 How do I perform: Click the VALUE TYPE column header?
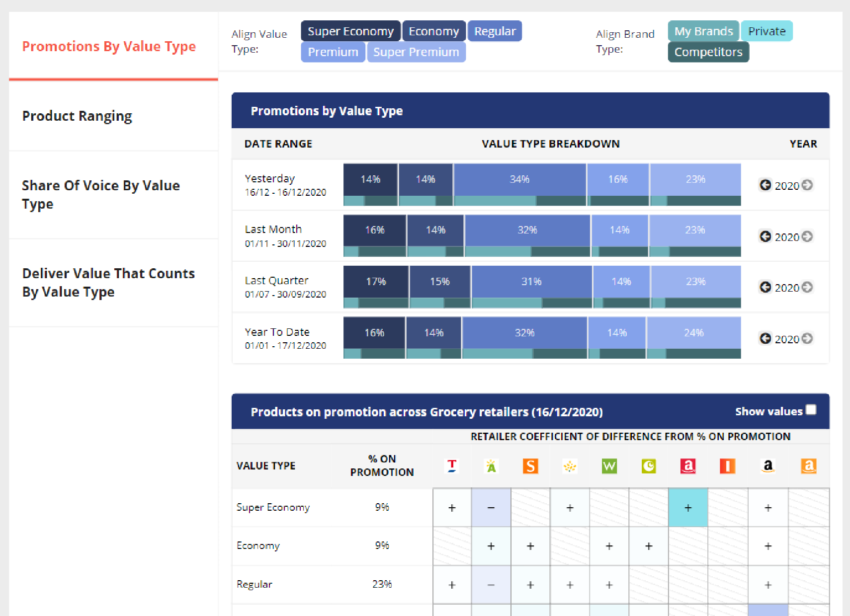point(266,465)
